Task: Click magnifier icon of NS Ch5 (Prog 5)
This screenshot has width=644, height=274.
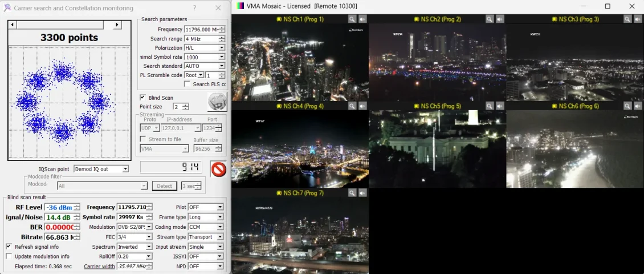Action: [489, 106]
